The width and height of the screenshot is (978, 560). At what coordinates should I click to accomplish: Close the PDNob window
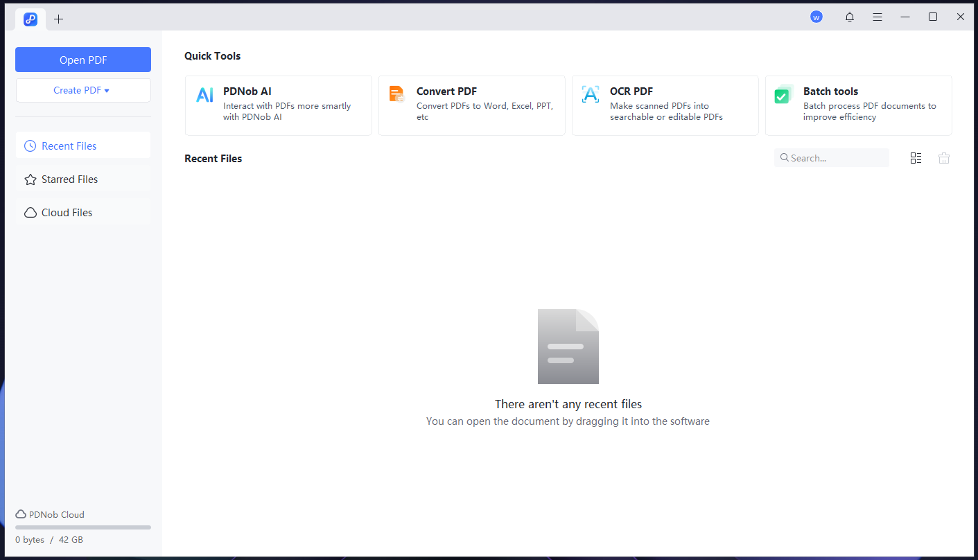961,17
